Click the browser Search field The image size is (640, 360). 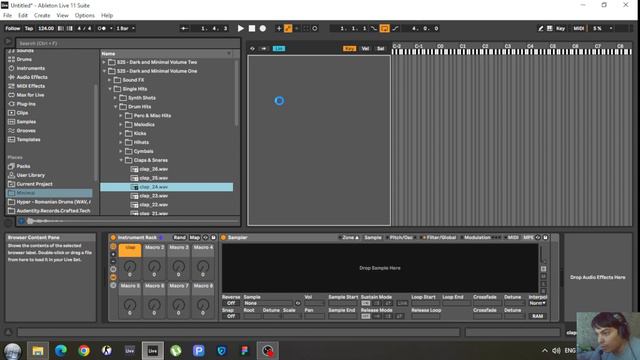point(128,43)
